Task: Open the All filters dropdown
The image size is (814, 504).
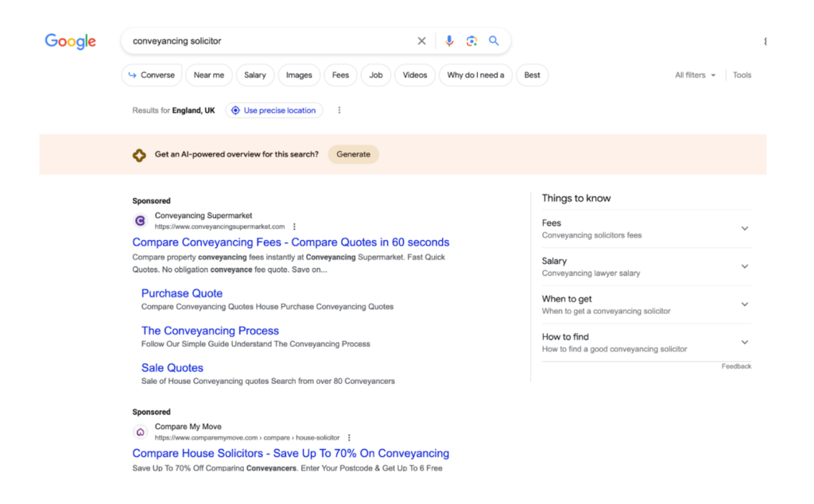Action: click(x=695, y=75)
